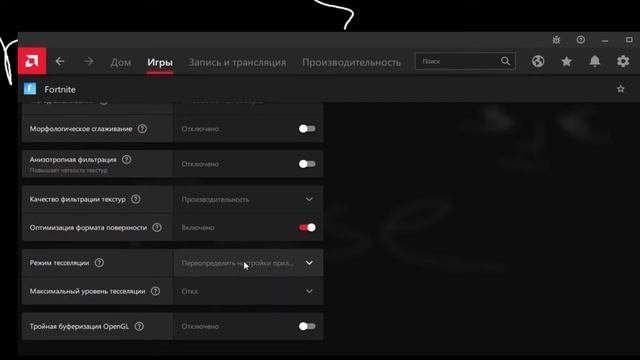The image size is (640, 360).
Task: Open settings gear icon
Action: pos(623,61)
